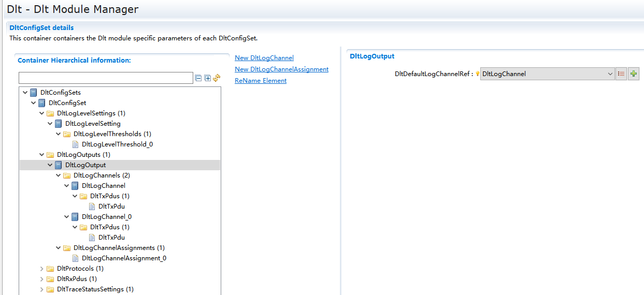644x295 pixels.
Task: Click the collapse all tree icon
Action: tap(198, 78)
